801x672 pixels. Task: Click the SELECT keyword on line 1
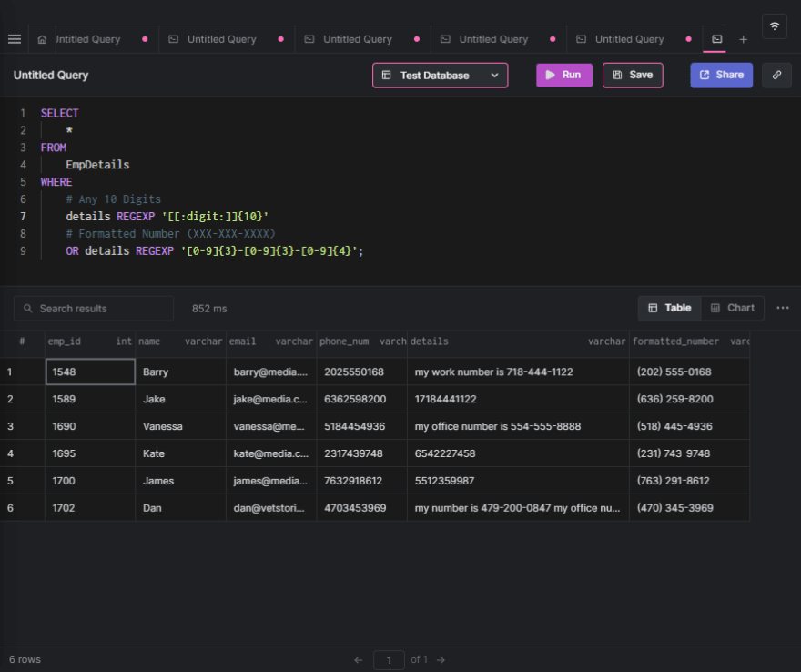point(60,113)
